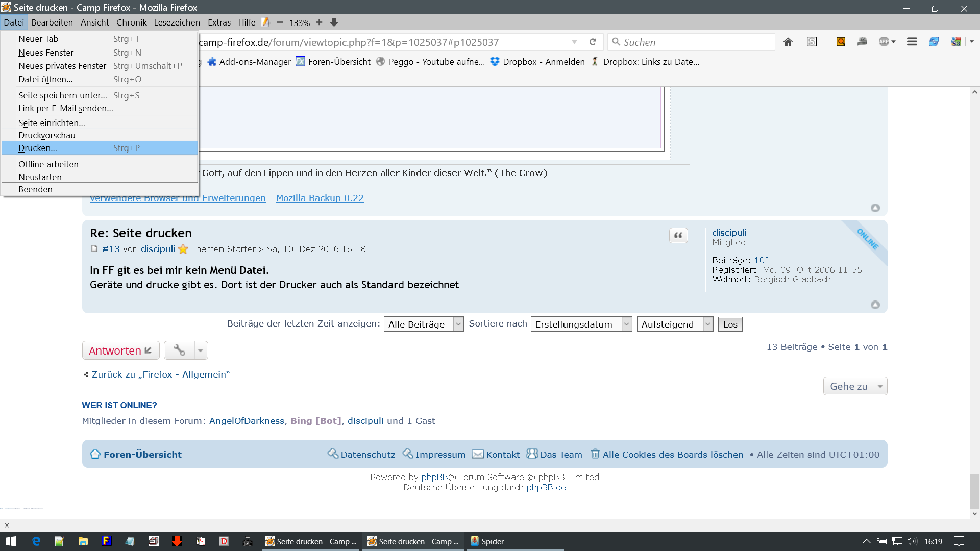This screenshot has width=980, height=551.
Task: Open the hamburger menu icon
Action: tap(912, 42)
